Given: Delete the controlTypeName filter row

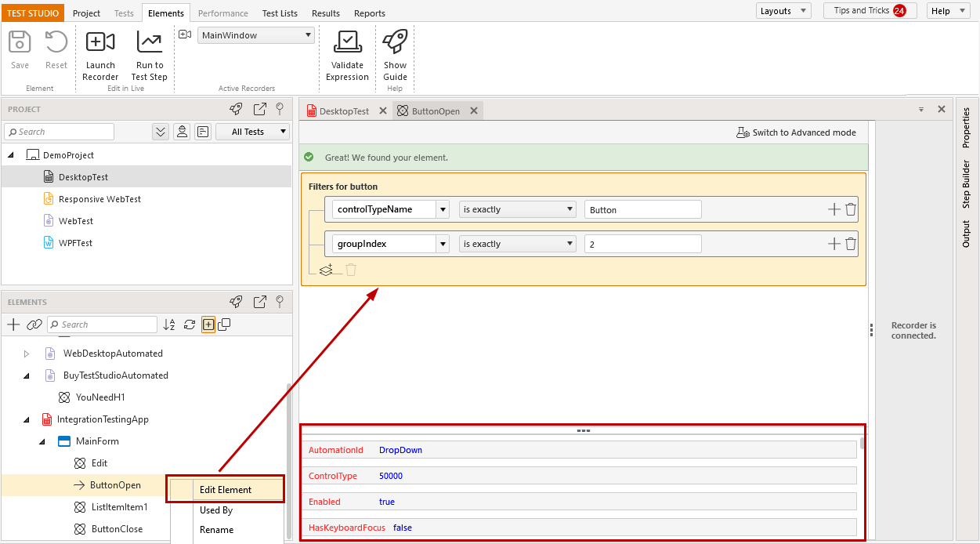Looking at the screenshot, I should tap(851, 209).
